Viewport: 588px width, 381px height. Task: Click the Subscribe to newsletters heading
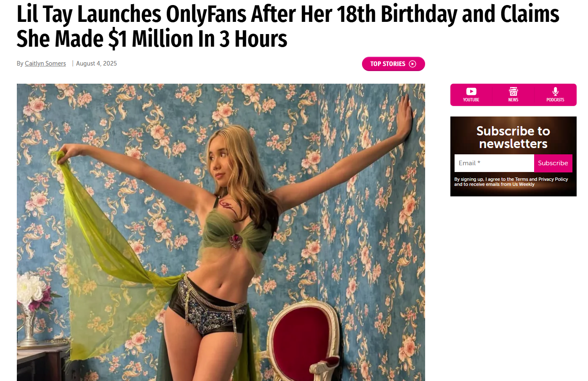click(513, 137)
